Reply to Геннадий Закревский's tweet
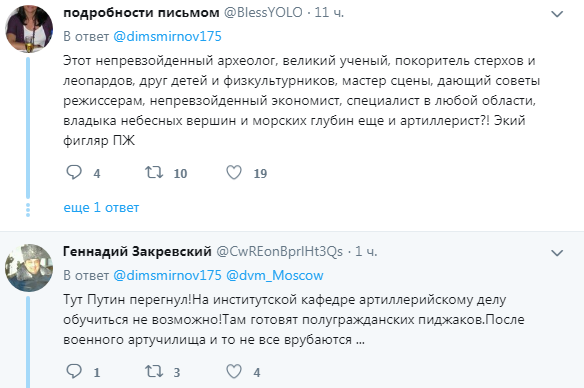The width and height of the screenshot is (584, 388). [x=74, y=371]
